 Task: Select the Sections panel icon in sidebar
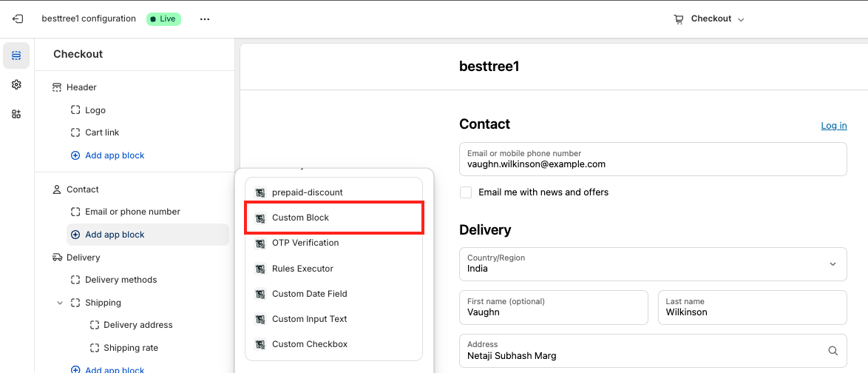click(x=16, y=56)
